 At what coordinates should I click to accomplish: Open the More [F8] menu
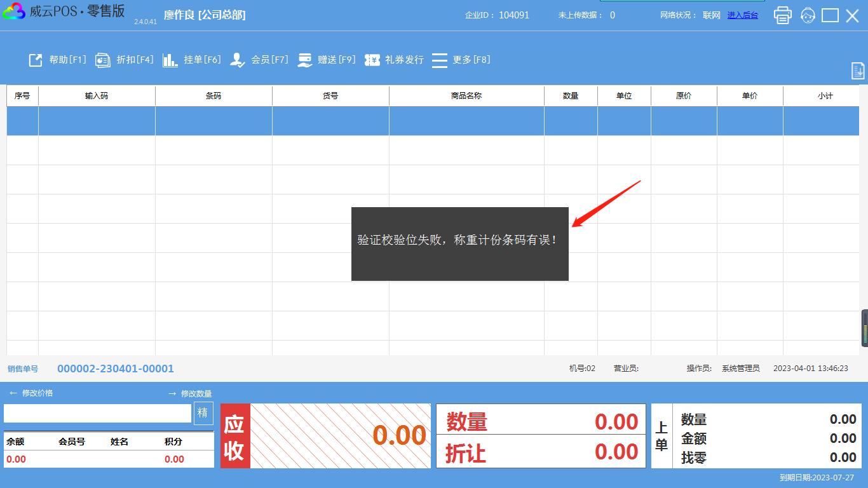click(x=440, y=60)
